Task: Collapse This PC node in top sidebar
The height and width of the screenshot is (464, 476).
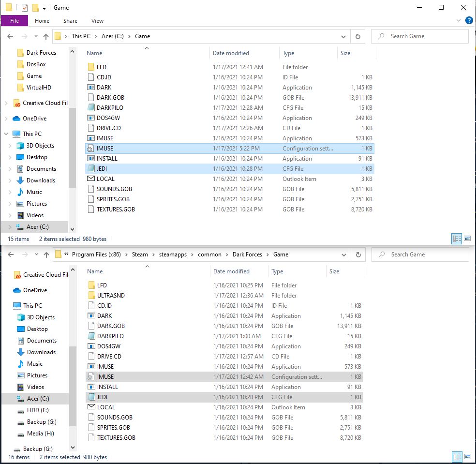Action: pos(6,134)
